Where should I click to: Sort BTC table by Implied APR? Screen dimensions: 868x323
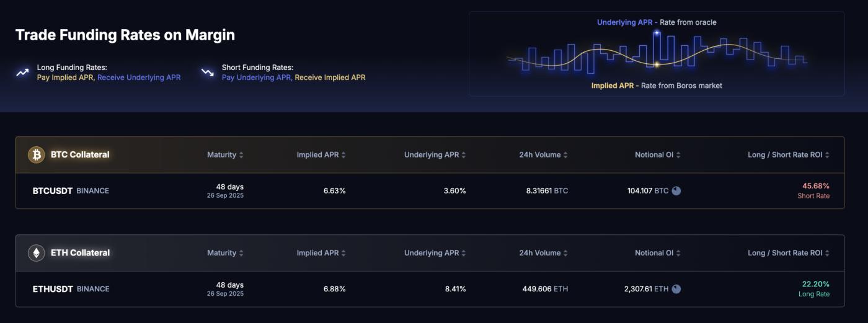point(321,155)
